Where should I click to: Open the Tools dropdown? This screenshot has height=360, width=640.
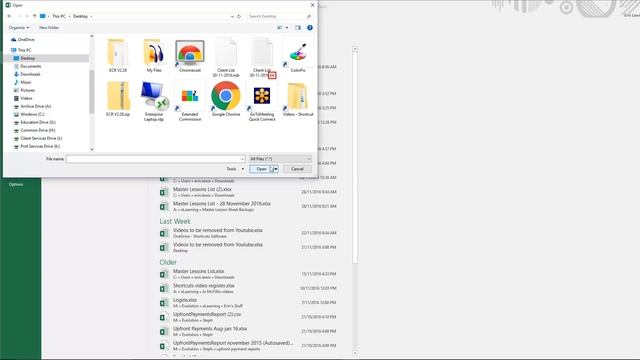(x=236, y=169)
